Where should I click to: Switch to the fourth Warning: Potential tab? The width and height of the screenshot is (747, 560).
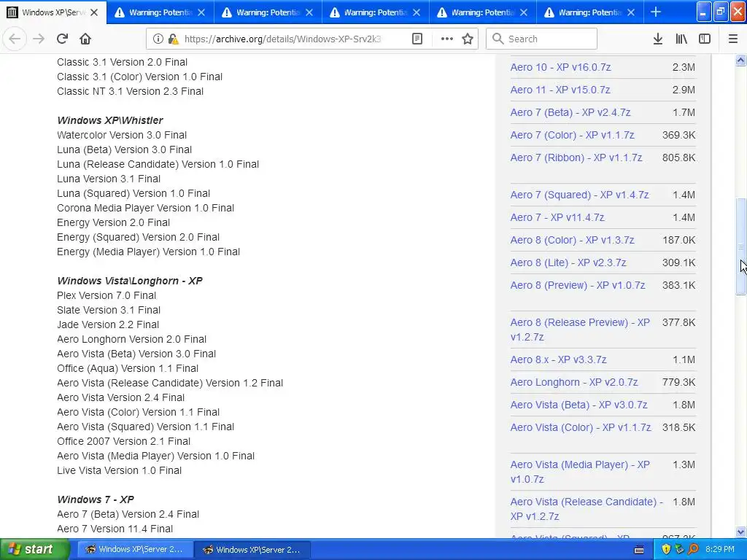tap(483, 12)
